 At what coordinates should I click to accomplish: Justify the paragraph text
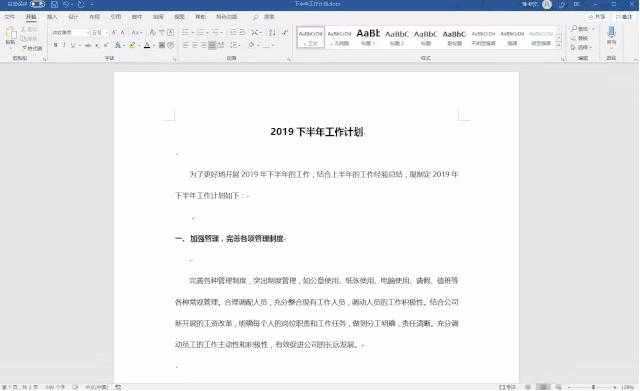212,45
